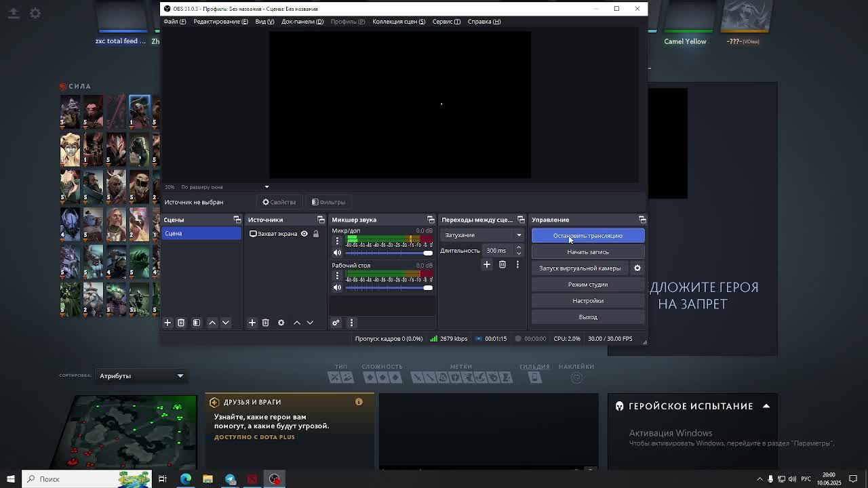Add a new scene with plus icon
Viewport: 868px width, 488px height.
tap(167, 323)
